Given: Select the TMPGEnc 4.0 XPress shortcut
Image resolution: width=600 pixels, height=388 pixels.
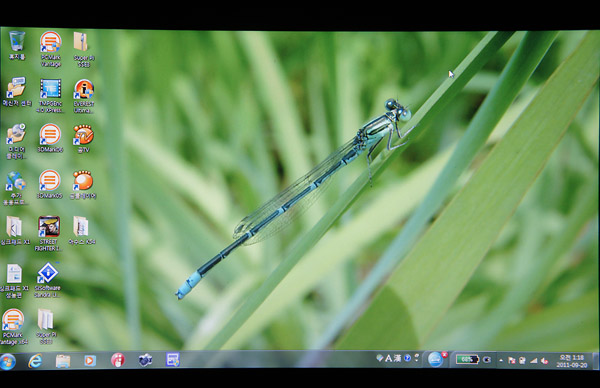Looking at the screenshot, I should pyautogui.click(x=50, y=96).
